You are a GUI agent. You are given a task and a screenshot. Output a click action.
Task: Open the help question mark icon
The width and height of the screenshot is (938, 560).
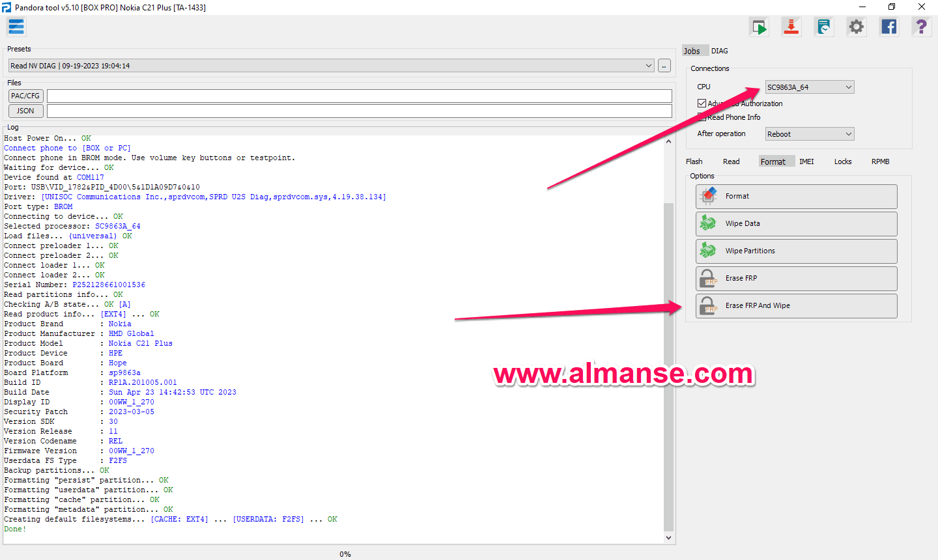(921, 27)
